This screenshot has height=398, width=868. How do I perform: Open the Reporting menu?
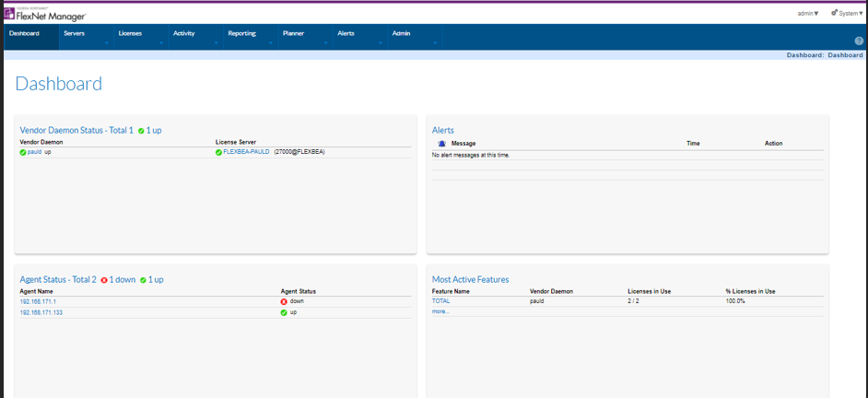click(x=242, y=34)
